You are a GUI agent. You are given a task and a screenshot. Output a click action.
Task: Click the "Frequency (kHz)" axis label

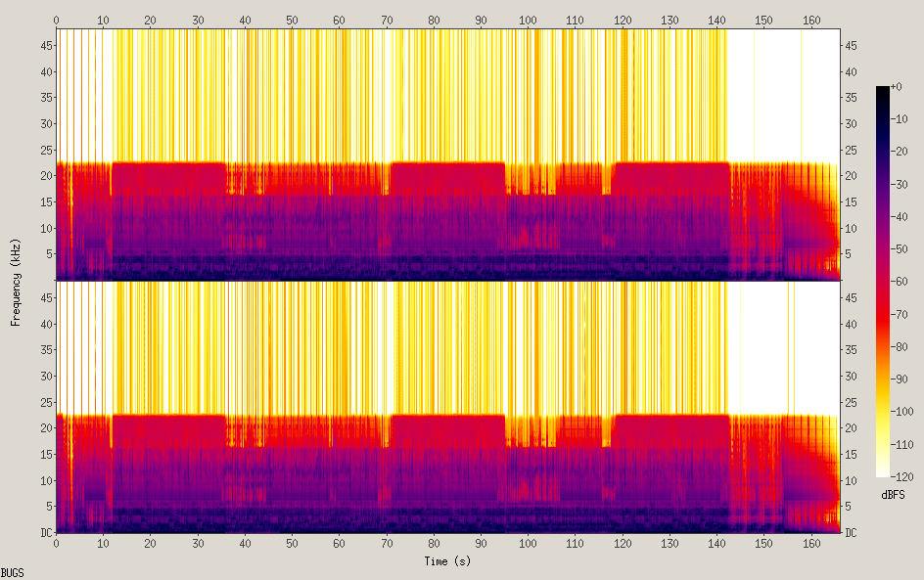pos(16,281)
